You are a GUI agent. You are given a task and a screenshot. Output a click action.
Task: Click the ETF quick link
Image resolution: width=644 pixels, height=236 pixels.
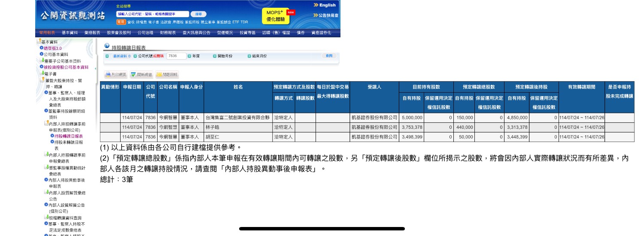click(236, 22)
